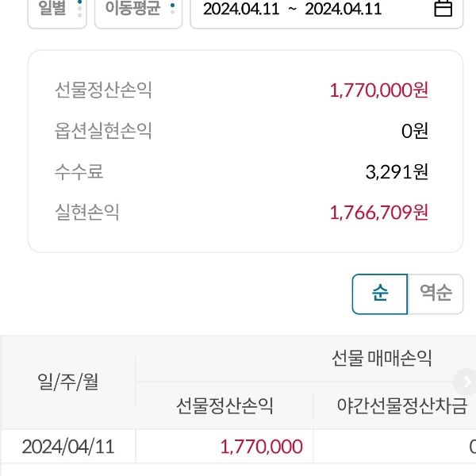
Task: Tap the 1,766,709원 realized profit amount
Action: 378,212
